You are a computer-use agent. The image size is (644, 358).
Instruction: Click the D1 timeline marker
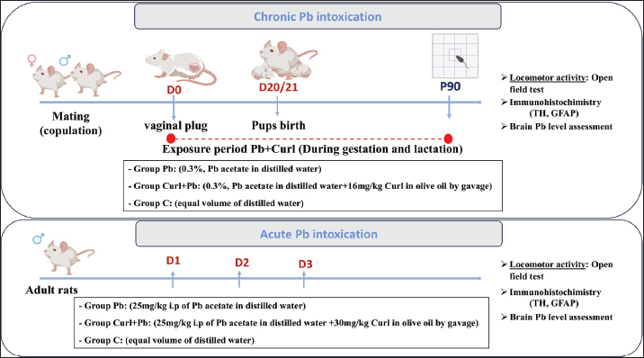tap(173, 260)
